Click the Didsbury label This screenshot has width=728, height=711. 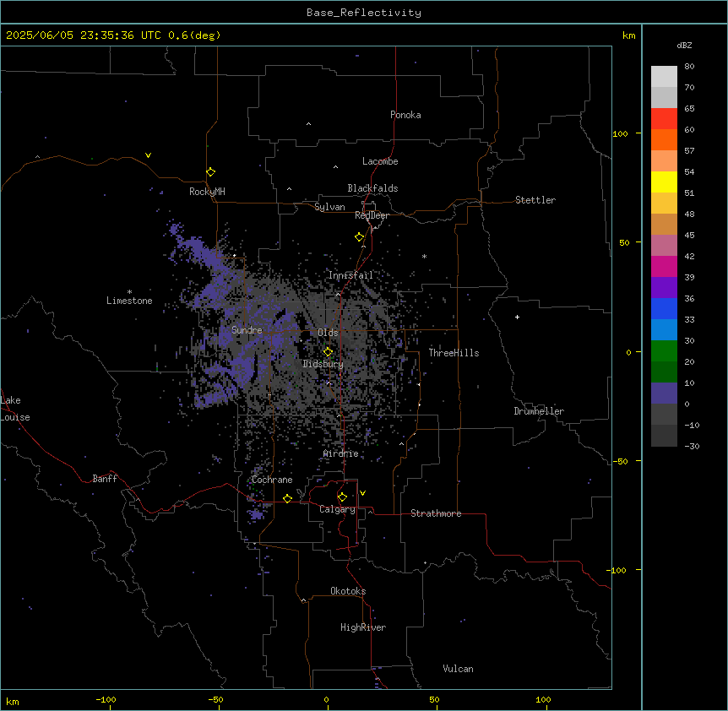click(323, 364)
